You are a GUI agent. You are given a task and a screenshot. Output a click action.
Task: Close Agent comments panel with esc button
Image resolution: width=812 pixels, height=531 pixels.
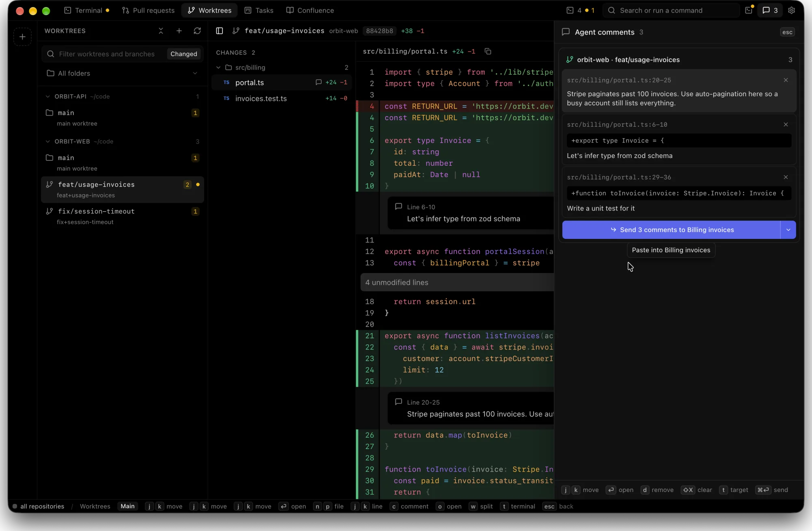787,32
